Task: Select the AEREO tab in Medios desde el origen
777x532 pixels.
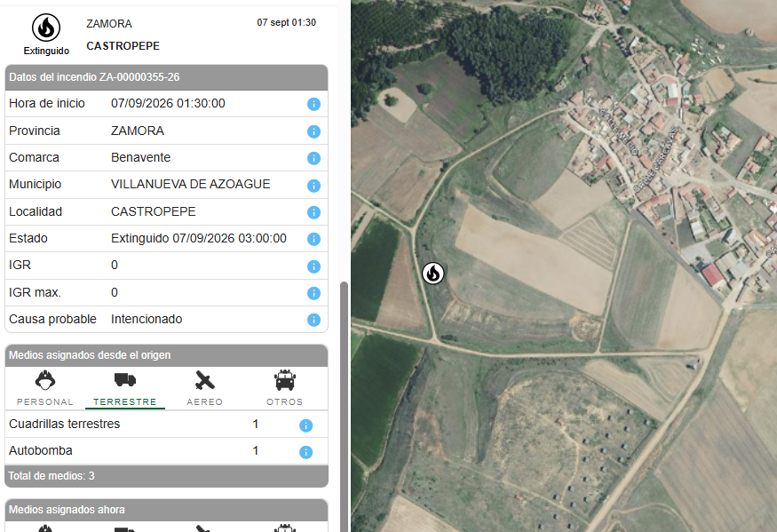Action: [x=204, y=388]
